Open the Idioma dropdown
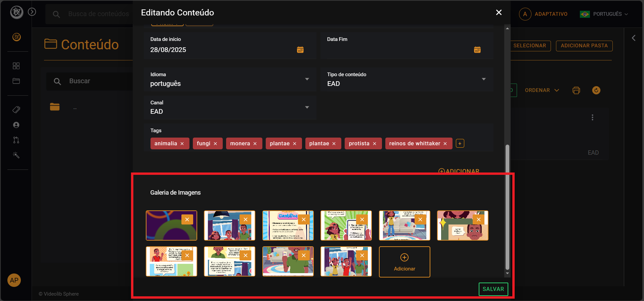Viewport: 644px width, 301px height. [230, 79]
